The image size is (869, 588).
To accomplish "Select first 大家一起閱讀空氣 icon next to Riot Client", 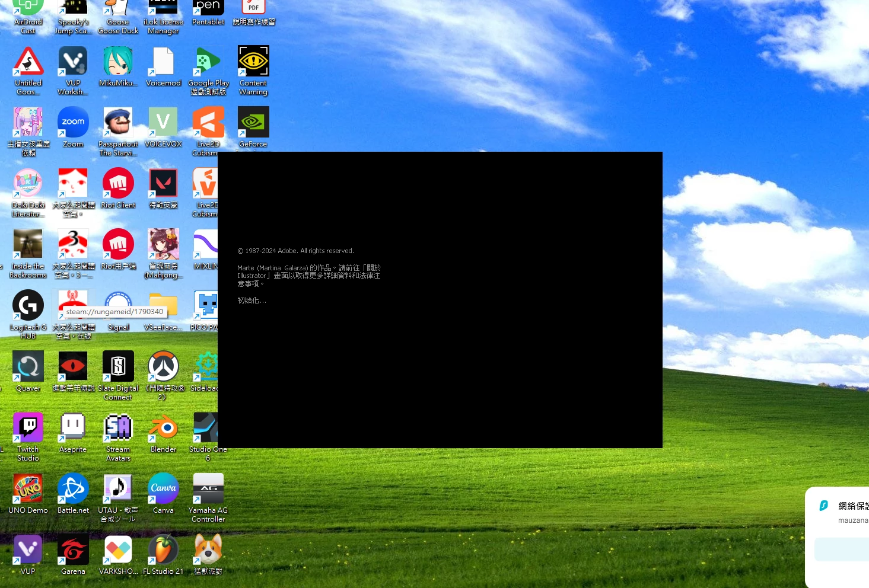I will (x=73, y=193).
